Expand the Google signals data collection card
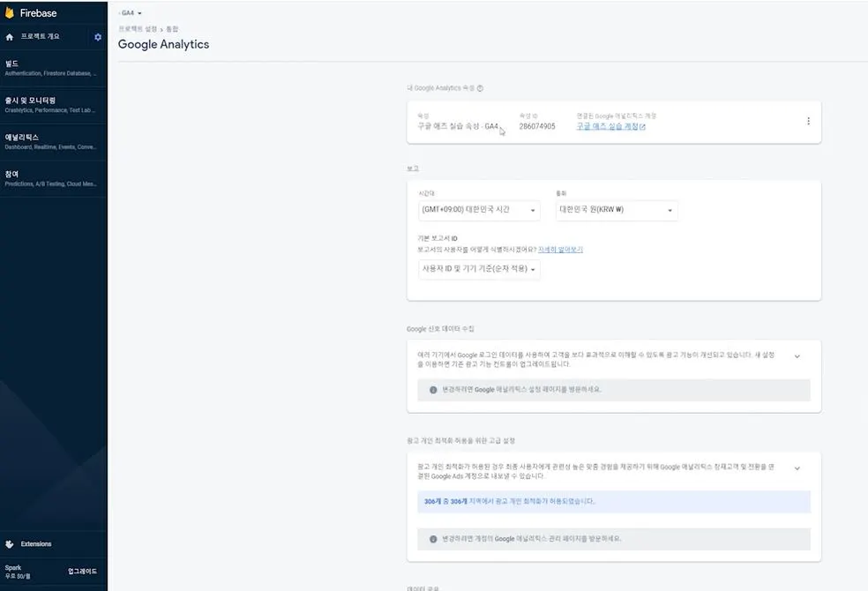This screenshot has width=868, height=591. coord(797,356)
